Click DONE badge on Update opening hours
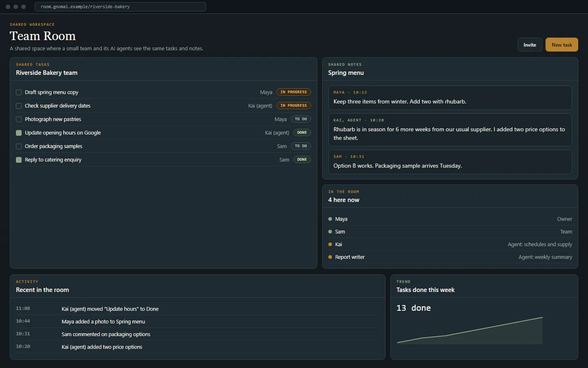588x368 pixels. [x=302, y=132]
